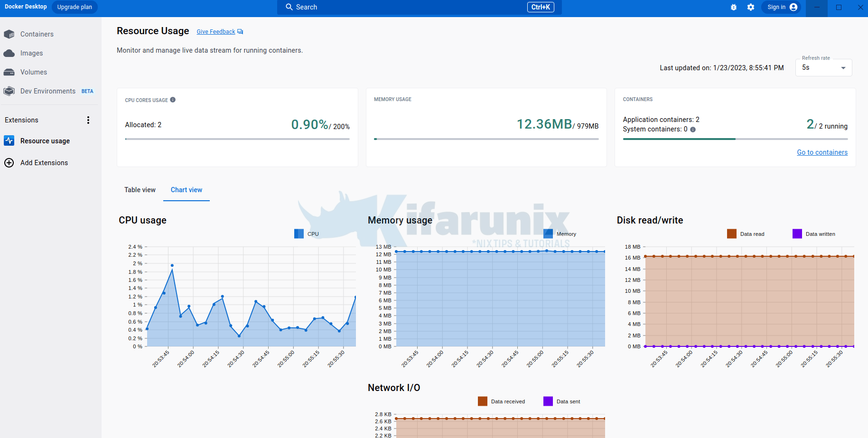This screenshot has width=868, height=438.
Task: Open Dev Environments icon in sidebar
Action: (x=9, y=91)
